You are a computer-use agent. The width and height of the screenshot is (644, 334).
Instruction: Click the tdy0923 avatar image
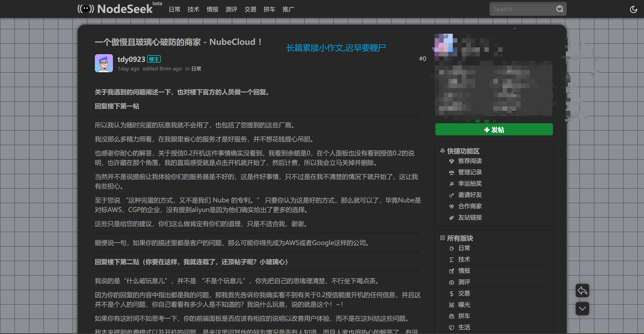[104, 63]
